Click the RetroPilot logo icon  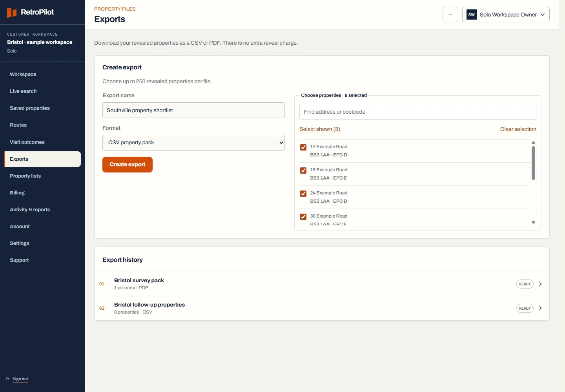tap(12, 13)
